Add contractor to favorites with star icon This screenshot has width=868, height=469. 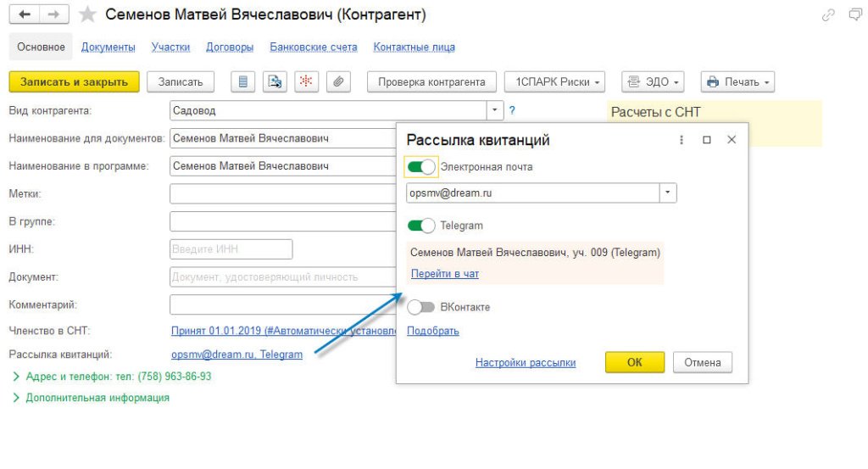point(86,15)
